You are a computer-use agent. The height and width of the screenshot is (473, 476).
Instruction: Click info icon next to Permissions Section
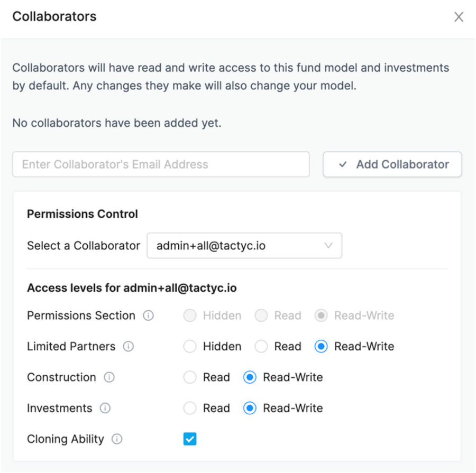tap(148, 316)
